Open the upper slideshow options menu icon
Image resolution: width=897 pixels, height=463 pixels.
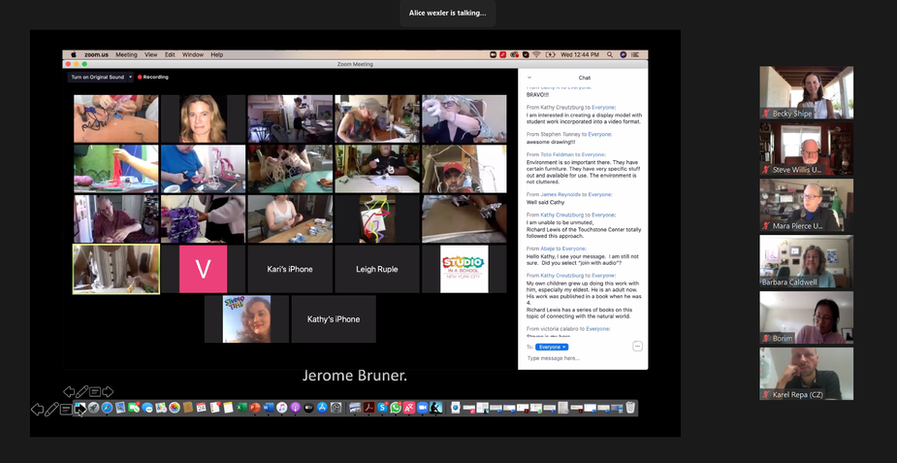tap(95, 391)
